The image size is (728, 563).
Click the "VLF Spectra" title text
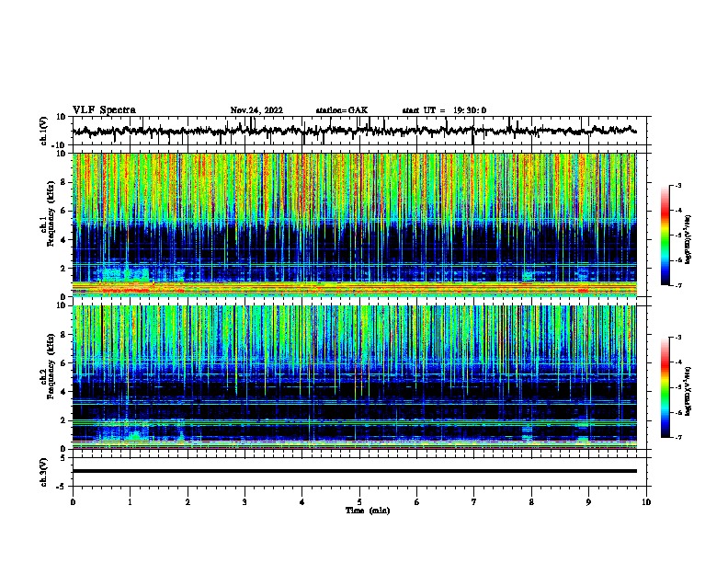pyautogui.click(x=104, y=109)
